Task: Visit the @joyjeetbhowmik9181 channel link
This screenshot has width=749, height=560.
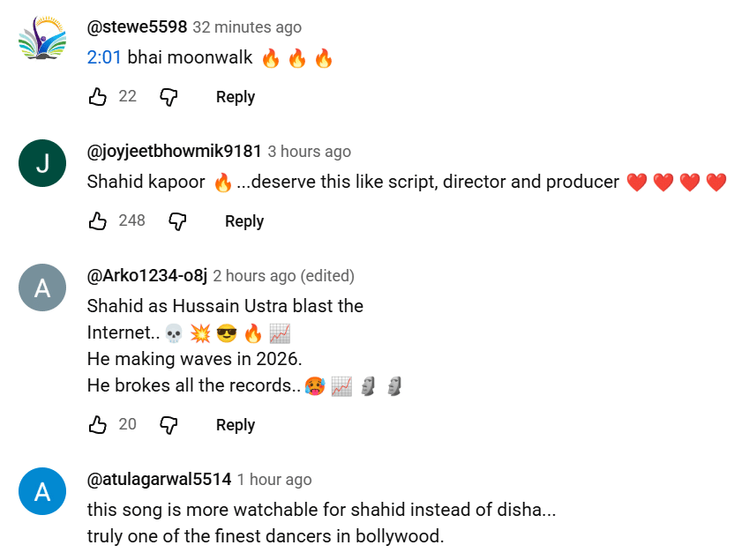Action: (174, 152)
